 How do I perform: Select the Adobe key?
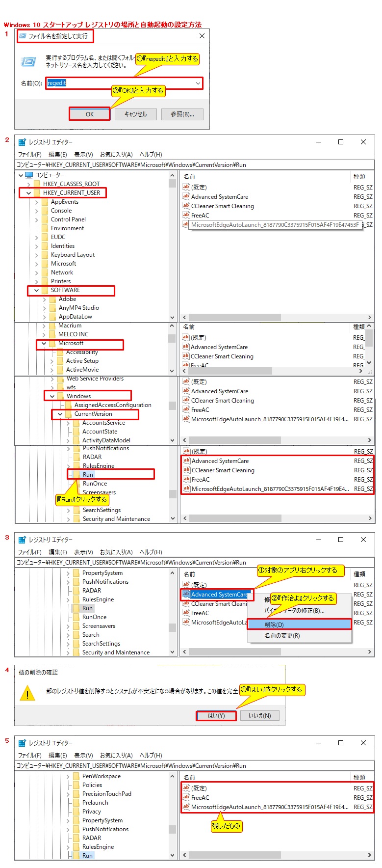click(x=67, y=299)
